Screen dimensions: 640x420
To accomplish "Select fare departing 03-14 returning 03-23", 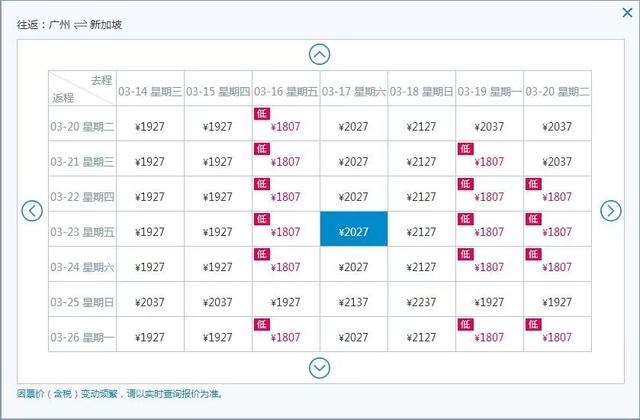I will (150, 229).
